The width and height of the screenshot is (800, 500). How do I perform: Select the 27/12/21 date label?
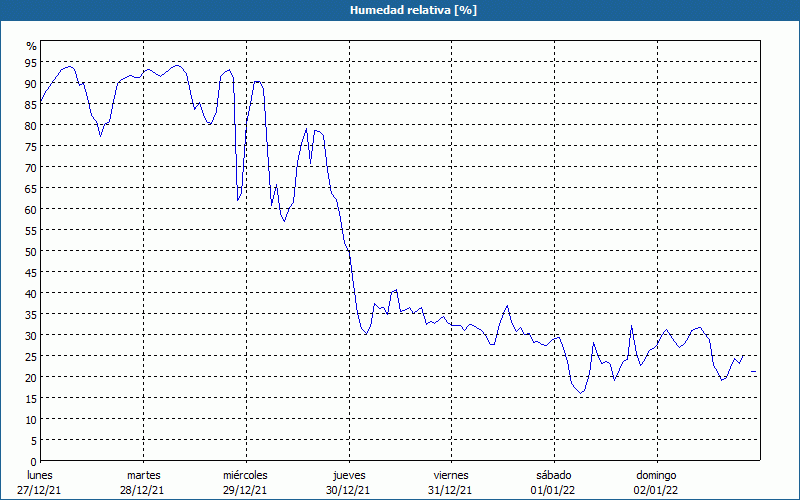point(39,490)
